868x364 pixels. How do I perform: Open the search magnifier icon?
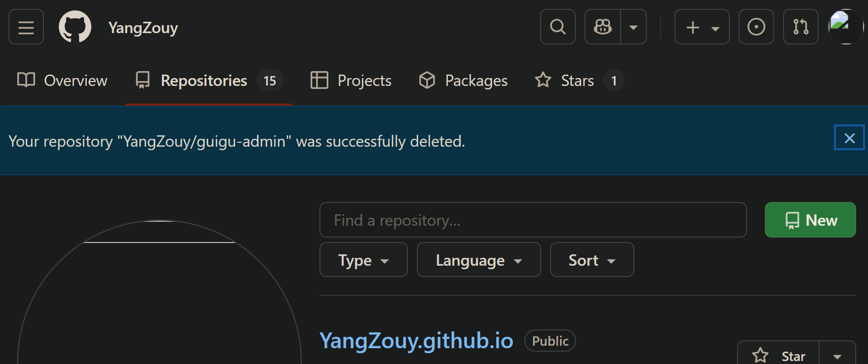[558, 27]
